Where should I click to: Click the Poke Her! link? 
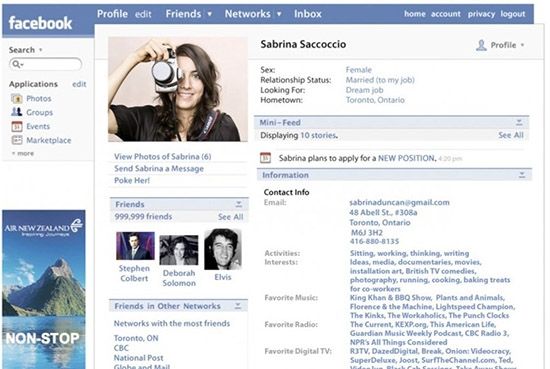(132, 180)
